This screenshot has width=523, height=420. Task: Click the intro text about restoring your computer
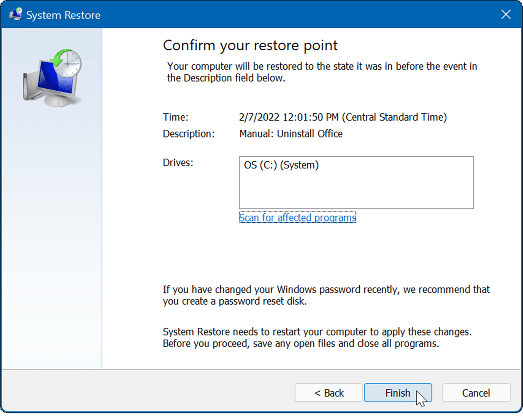coord(322,72)
